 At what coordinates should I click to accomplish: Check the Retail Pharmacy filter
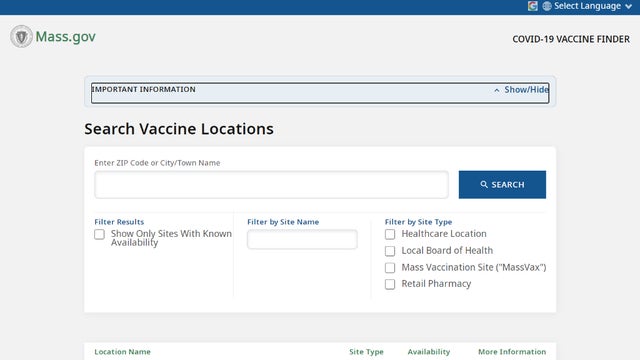(x=390, y=284)
